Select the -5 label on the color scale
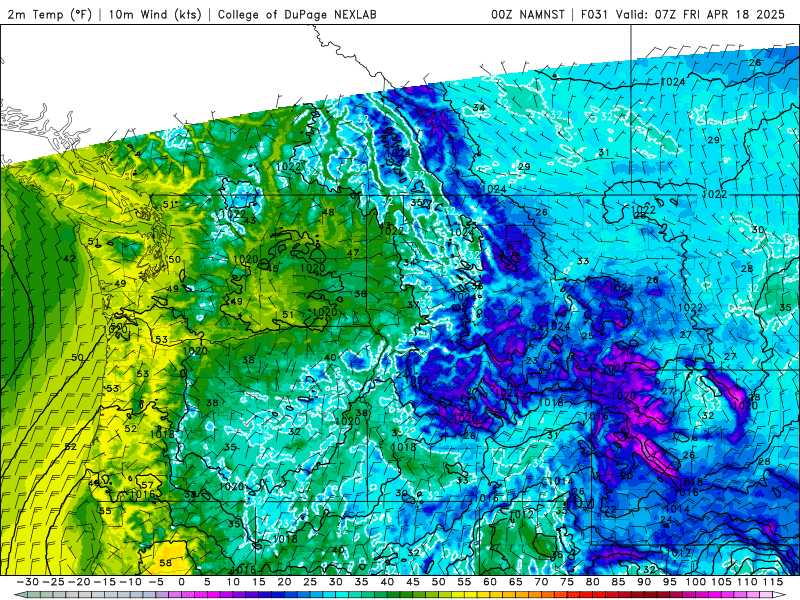The width and height of the screenshot is (800, 600). (156, 582)
